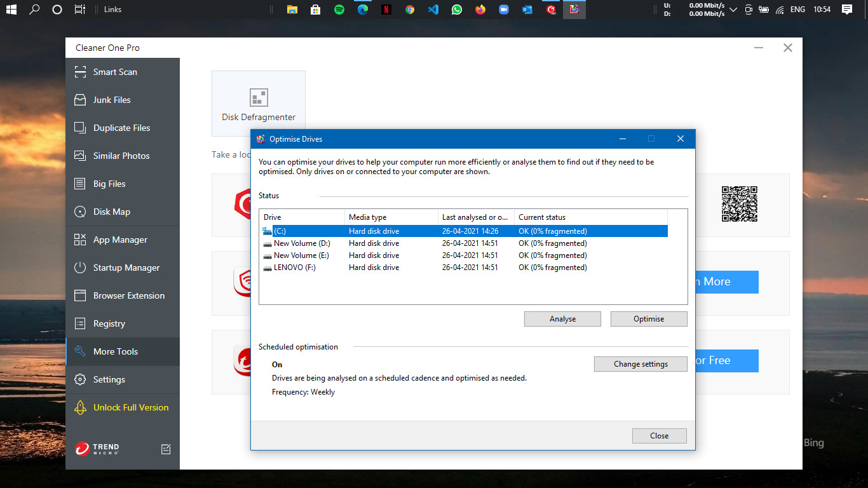The width and height of the screenshot is (868, 488).
Task: Expand the network speed details in system tray
Action: point(733,9)
